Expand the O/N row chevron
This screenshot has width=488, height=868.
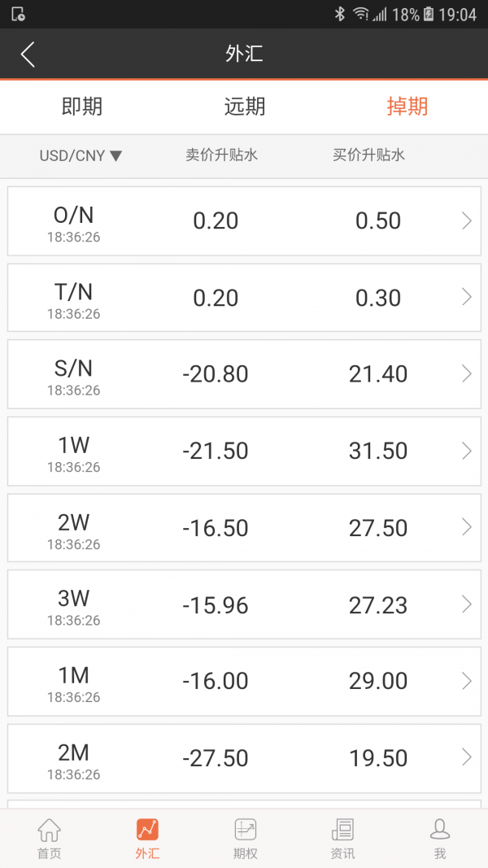pyautogui.click(x=466, y=220)
